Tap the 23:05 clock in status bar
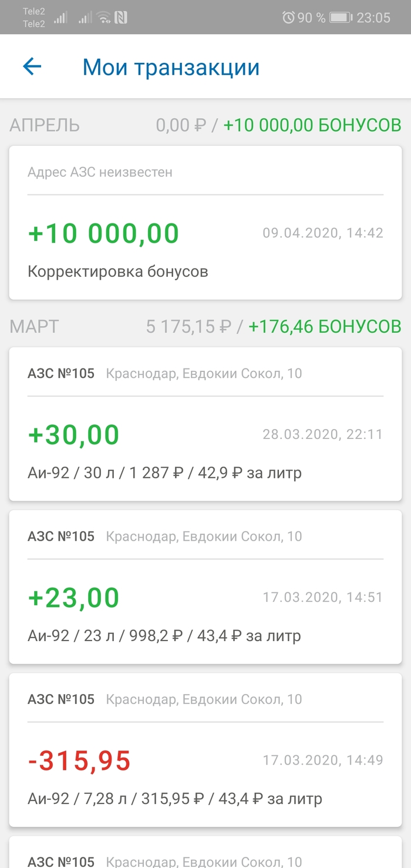411x868 pixels. [x=373, y=18]
